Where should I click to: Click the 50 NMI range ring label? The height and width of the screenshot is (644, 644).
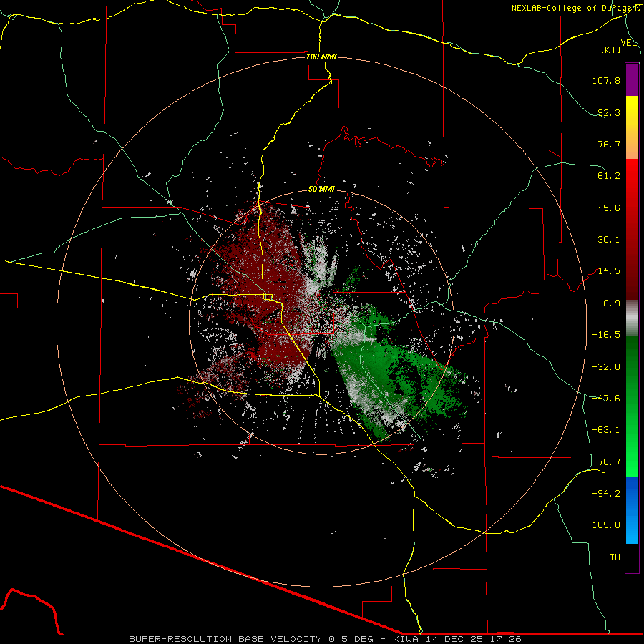click(321, 190)
